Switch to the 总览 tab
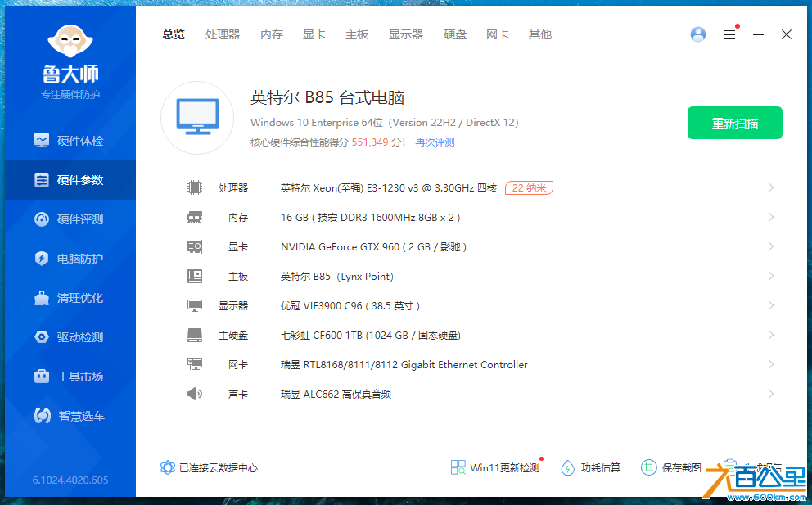The image size is (812, 505). tap(174, 34)
